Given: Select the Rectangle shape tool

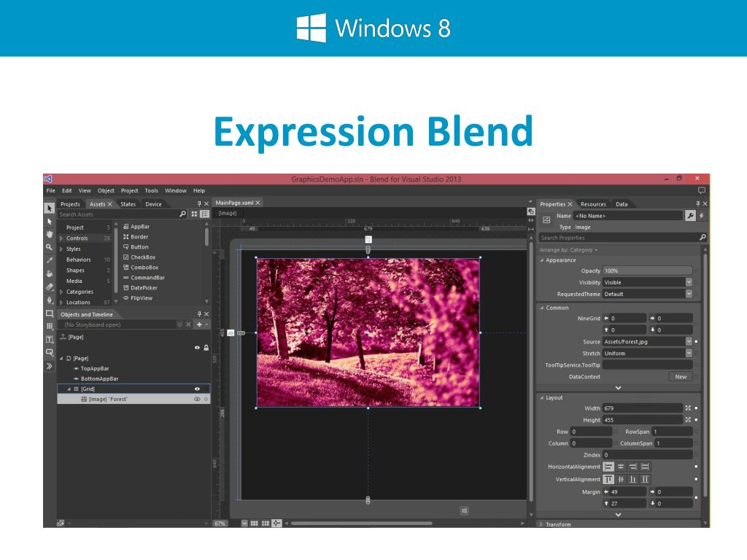Looking at the screenshot, I should pyautogui.click(x=50, y=314).
